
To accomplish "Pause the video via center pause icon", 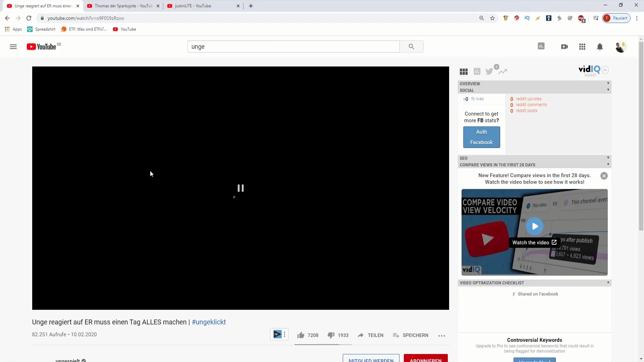I will pos(240,188).
